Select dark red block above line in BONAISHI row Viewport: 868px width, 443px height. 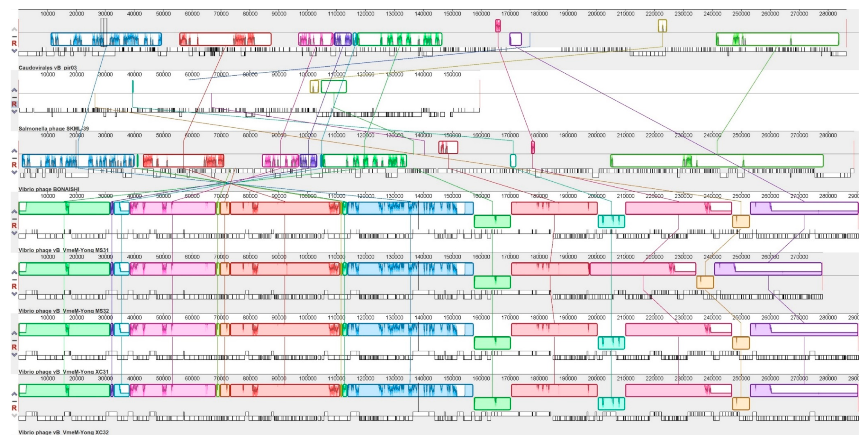click(x=448, y=147)
